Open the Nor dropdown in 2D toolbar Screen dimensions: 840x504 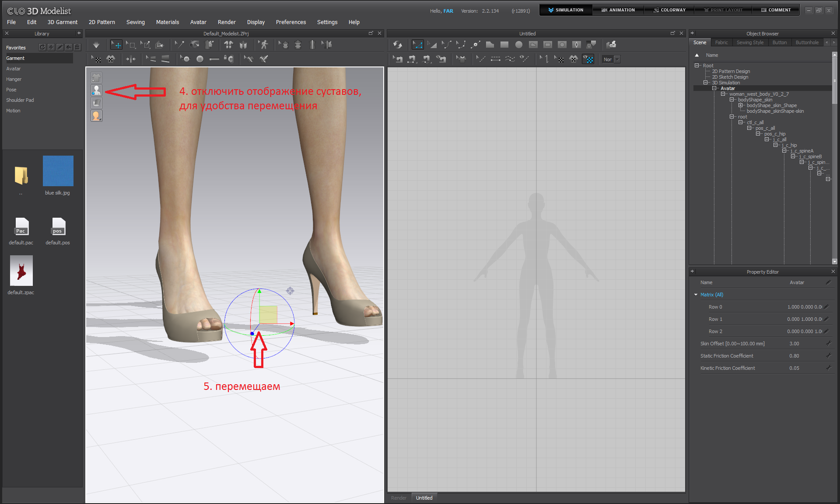[617, 59]
